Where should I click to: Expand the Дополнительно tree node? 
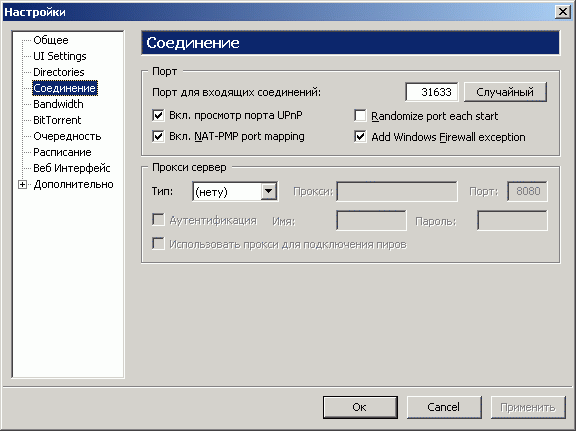(x=23, y=184)
